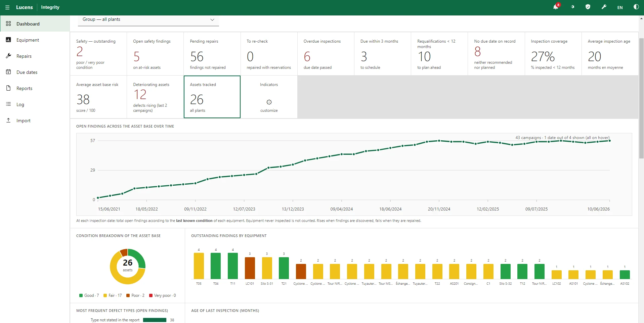Click the 10/06/2026 axis date label
The width and height of the screenshot is (644, 323).
(598, 209)
